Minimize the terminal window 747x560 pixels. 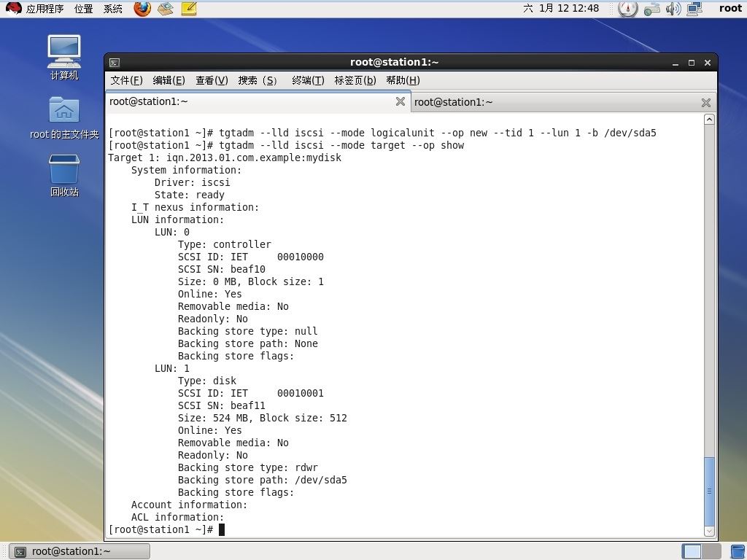pos(675,63)
